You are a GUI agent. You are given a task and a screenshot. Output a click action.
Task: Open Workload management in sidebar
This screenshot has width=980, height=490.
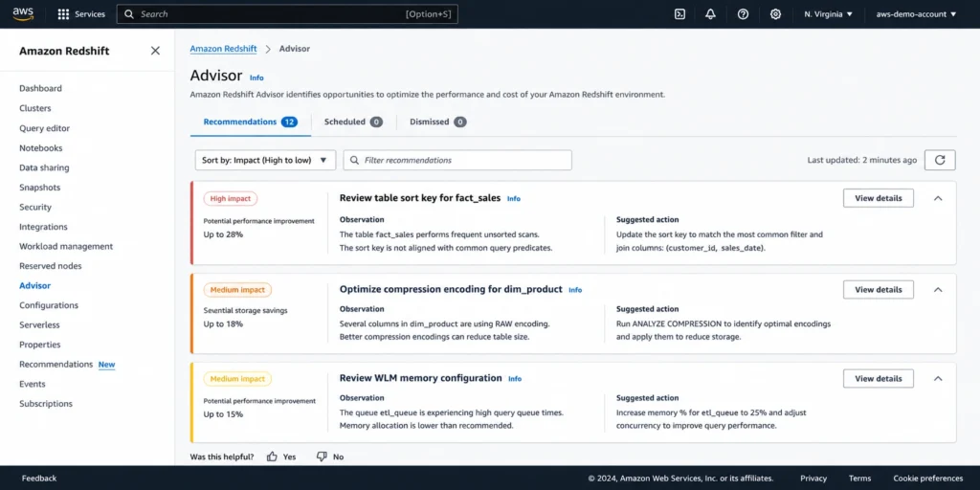66,246
